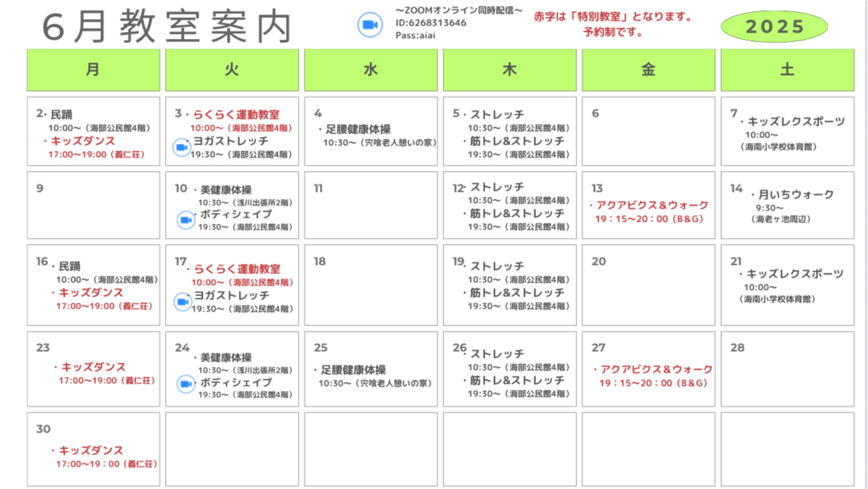Click the 6月教室案内 title heading
868x489 pixels.
167,28
